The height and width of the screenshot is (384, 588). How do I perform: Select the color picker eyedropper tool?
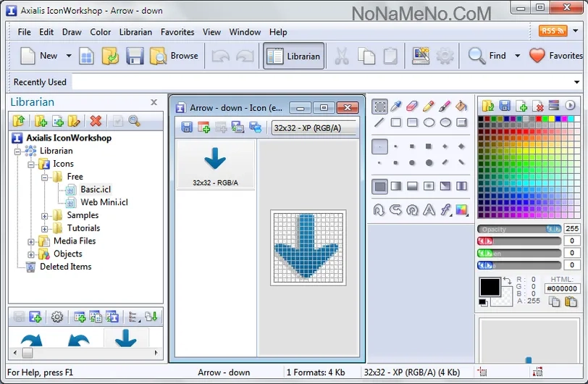click(x=396, y=107)
